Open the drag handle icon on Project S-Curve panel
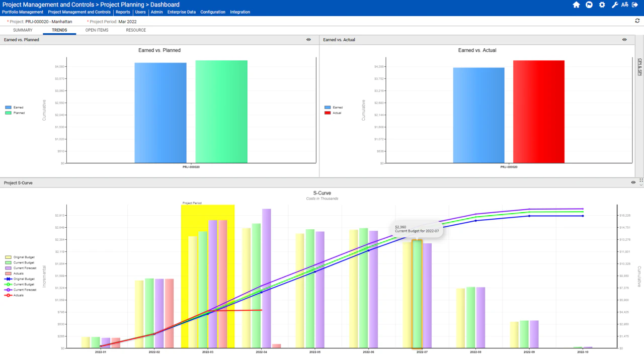Image resolution: width=644 pixels, height=362 pixels. pos(641,180)
